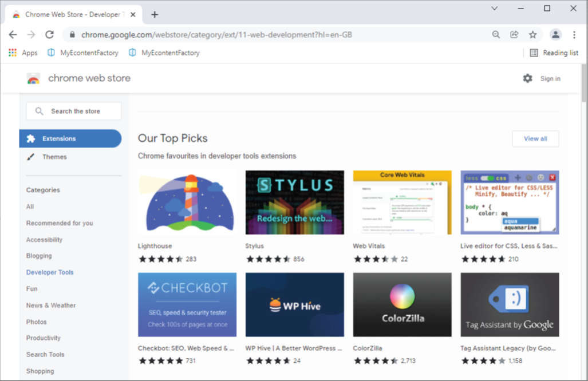Viewport: 588px width, 381px height.
Task: Choose Blogging category
Action: pyautogui.click(x=39, y=256)
